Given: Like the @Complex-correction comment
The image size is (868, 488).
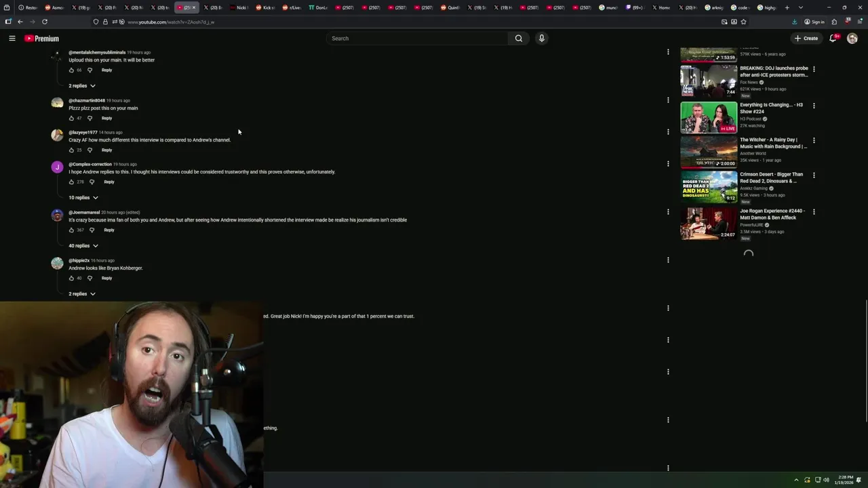Looking at the screenshot, I should tap(71, 182).
